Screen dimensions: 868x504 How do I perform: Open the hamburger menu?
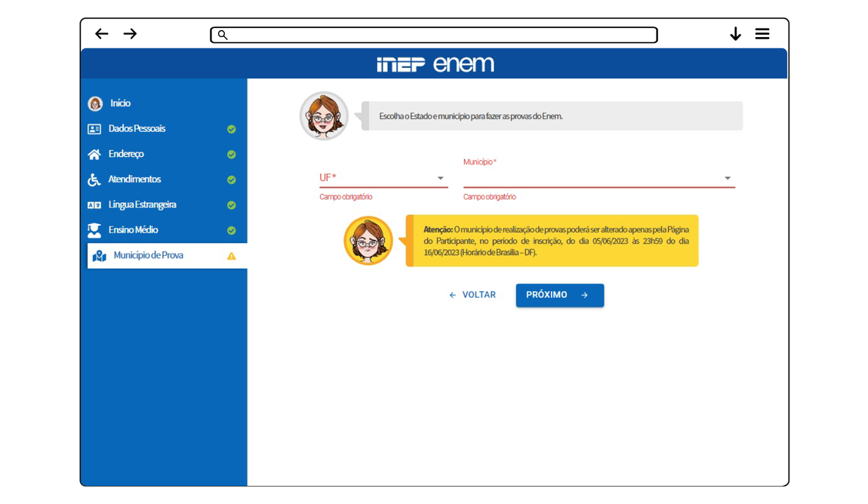click(x=762, y=34)
